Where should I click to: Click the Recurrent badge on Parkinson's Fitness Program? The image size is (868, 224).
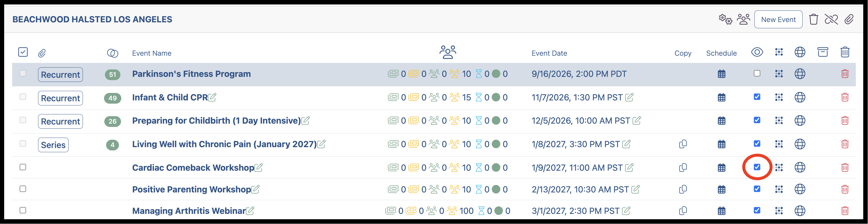(60, 75)
